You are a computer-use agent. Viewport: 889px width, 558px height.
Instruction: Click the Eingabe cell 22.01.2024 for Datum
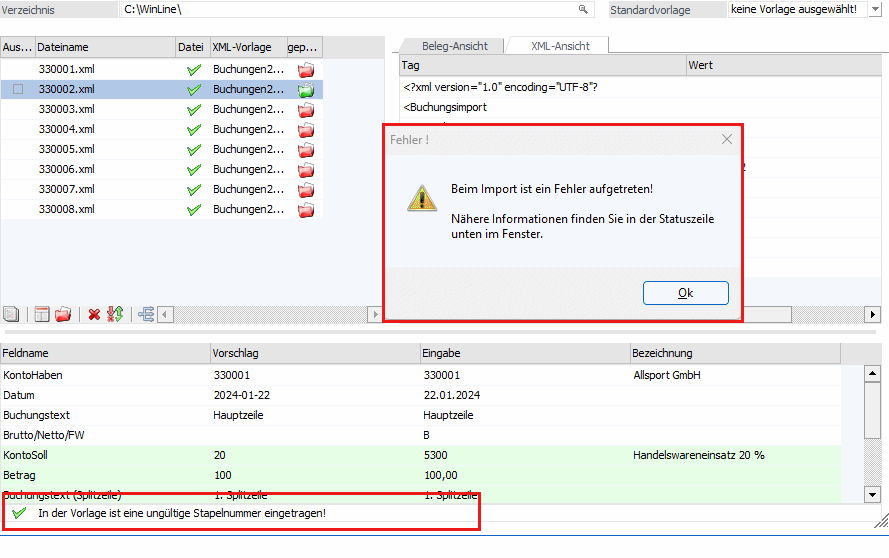525,395
